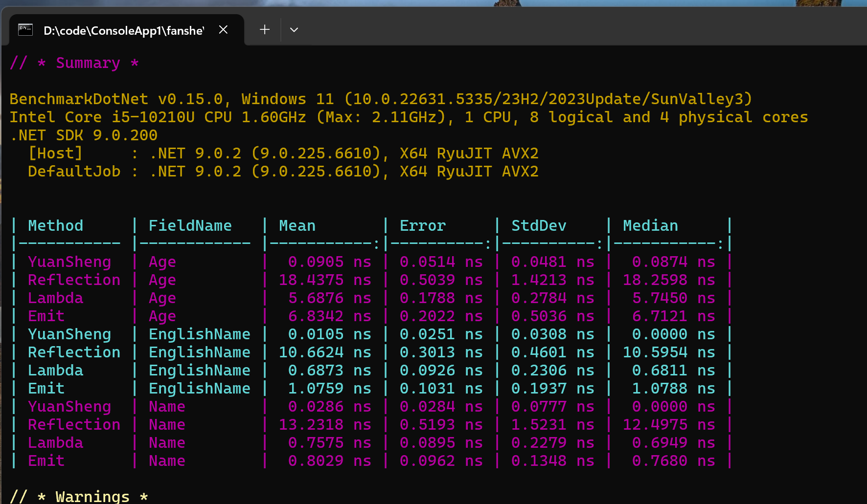This screenshot has height=504, width=867.
Task: Click the 'BenchmarkDotNet v0.15.0' text
Action: click(116, 99)
